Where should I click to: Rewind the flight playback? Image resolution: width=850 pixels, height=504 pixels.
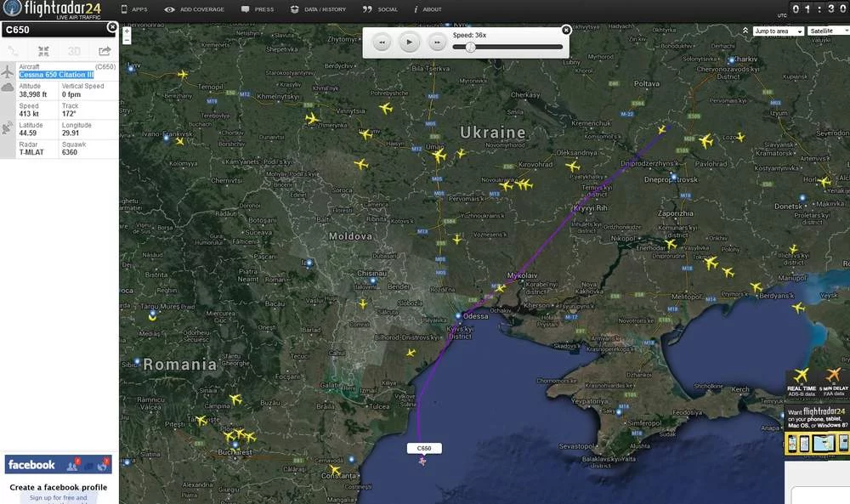[382, 42]
